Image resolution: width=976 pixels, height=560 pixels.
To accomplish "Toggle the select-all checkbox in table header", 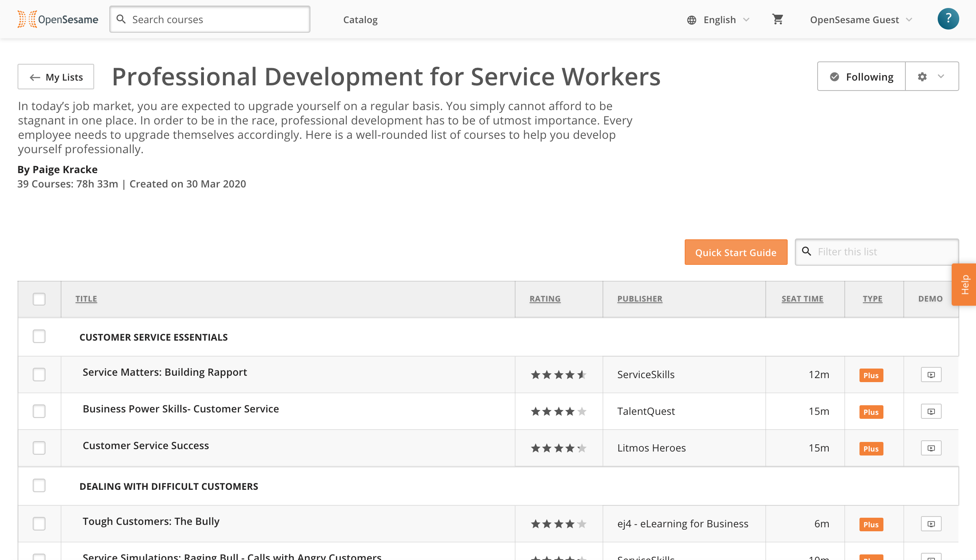I will pos(39,299).
